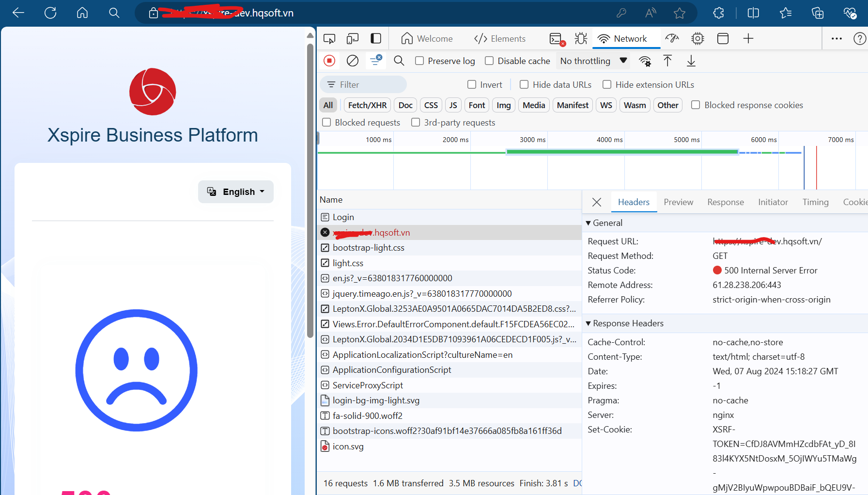
Task: Open the English language dropdown
Action: point(236,192)
